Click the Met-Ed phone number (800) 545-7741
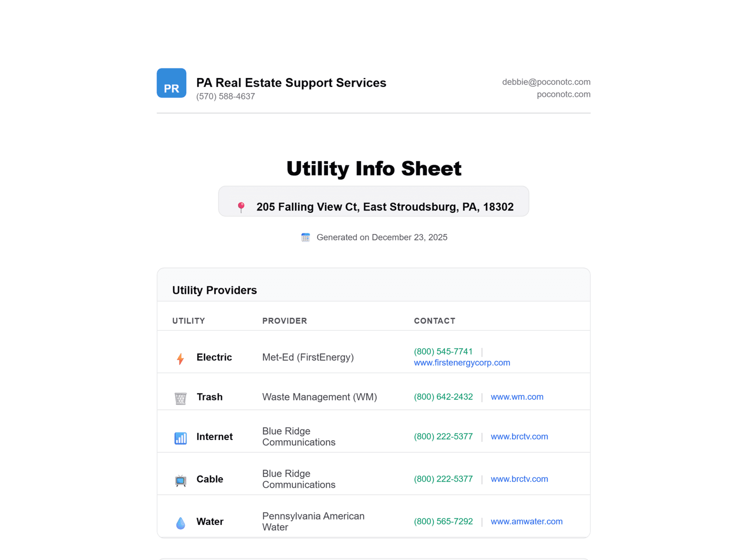Image resolution: width=747 pixels, height=560 pixels. [443, 351]
